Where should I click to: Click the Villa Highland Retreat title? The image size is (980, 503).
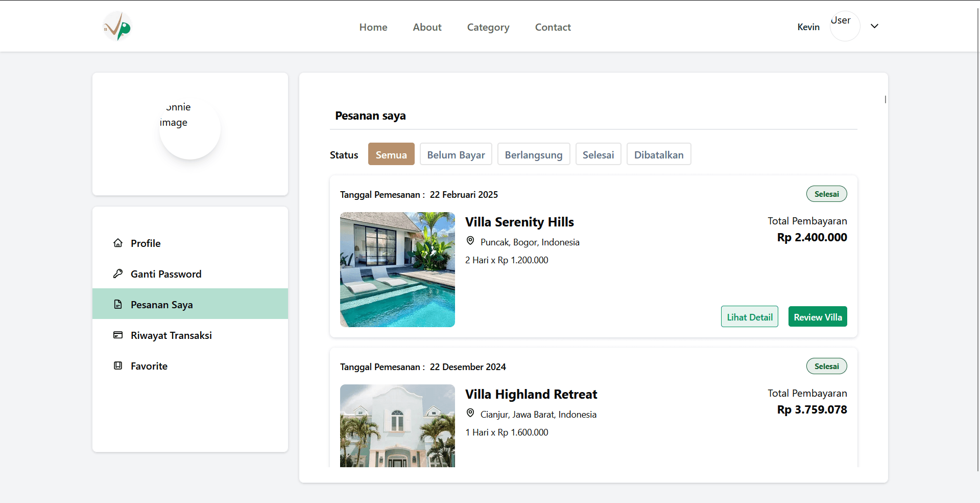pos(531,394)
